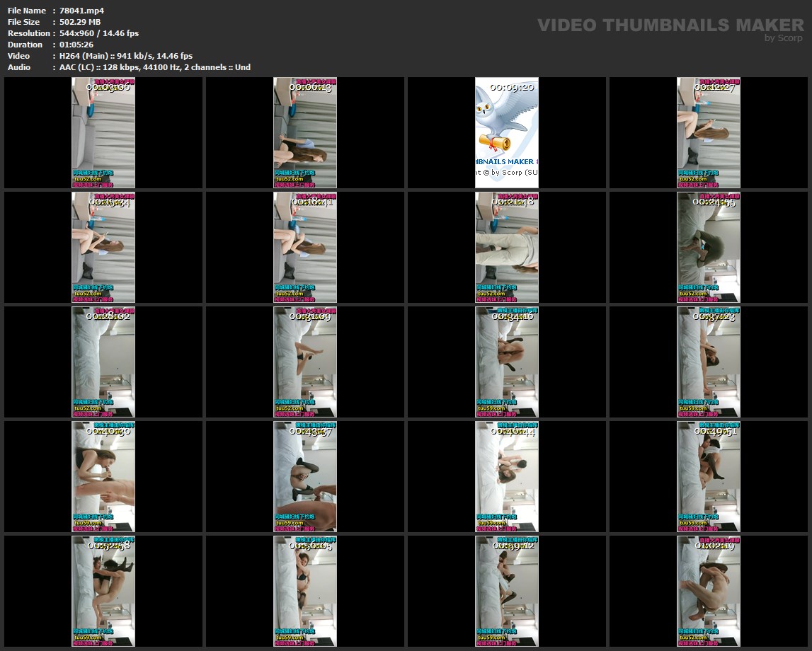Click the frame timestamped 00:24:55

[708, 247]
